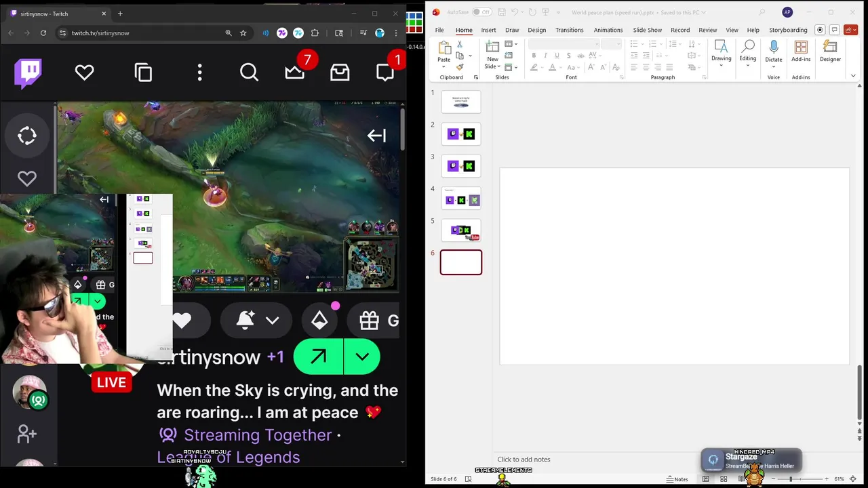Switch to the Insert ribbon tab
The image size is (868, 488).
(x=488, y=30)
